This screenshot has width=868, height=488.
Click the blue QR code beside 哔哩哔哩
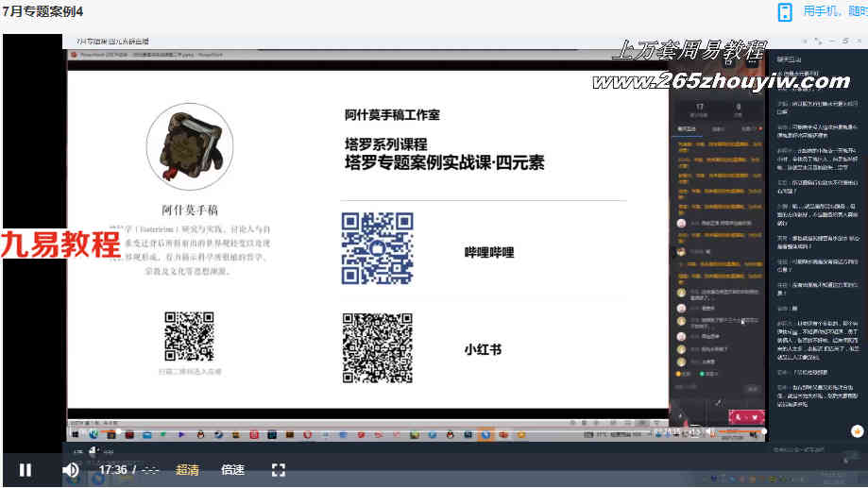tap(377, 248)
